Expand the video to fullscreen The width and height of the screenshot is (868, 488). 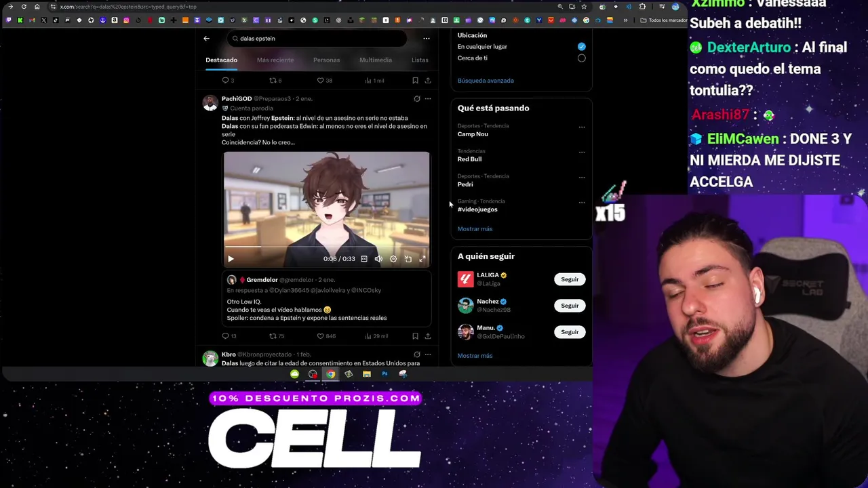[x=422, y=259]
